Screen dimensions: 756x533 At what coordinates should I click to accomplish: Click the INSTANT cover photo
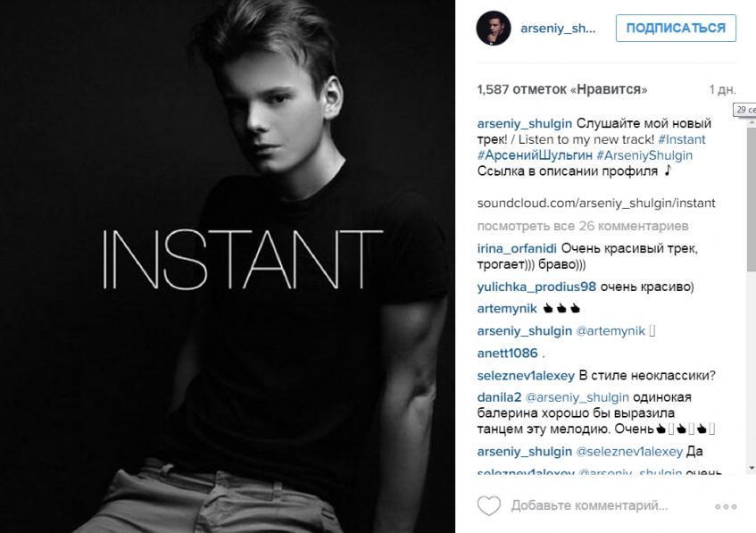228,266
